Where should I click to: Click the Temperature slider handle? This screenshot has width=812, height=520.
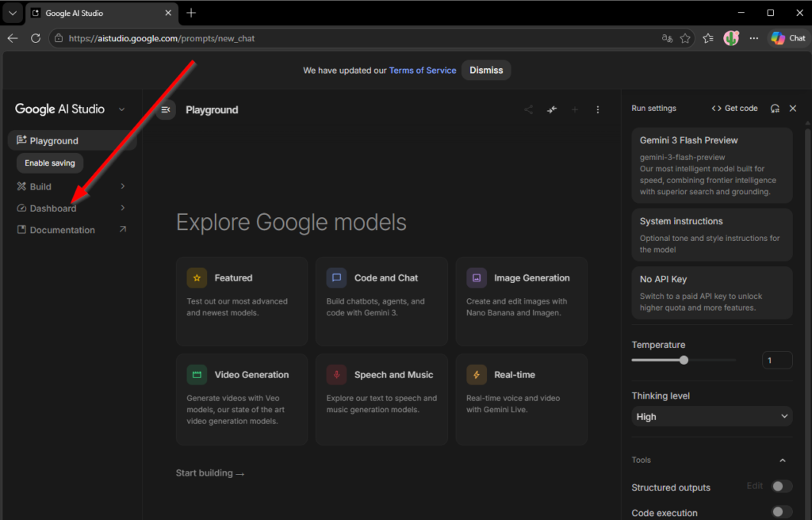(684, 360)
